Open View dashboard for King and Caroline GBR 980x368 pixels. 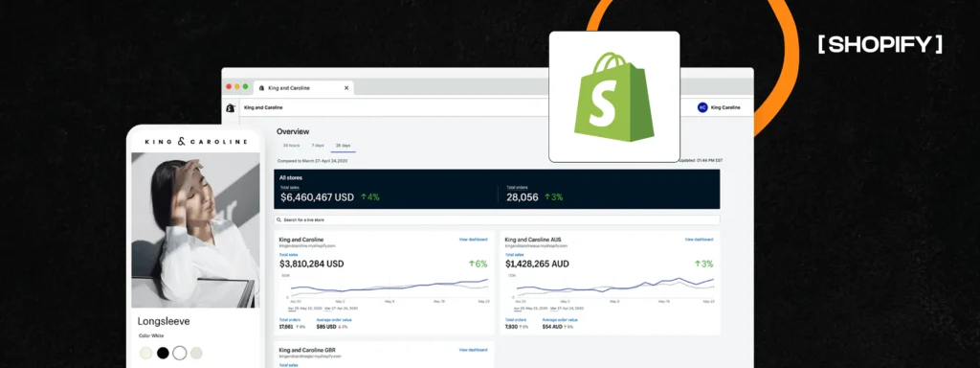473,350
